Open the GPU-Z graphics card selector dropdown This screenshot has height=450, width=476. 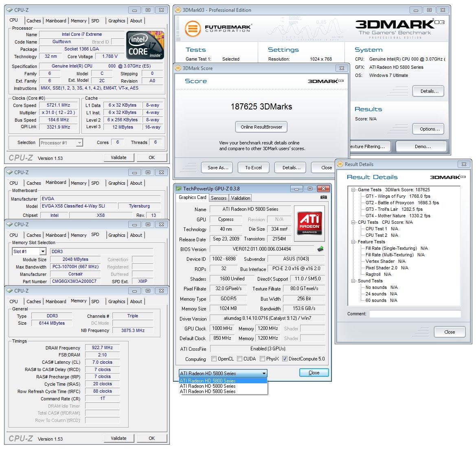[264, 373]
